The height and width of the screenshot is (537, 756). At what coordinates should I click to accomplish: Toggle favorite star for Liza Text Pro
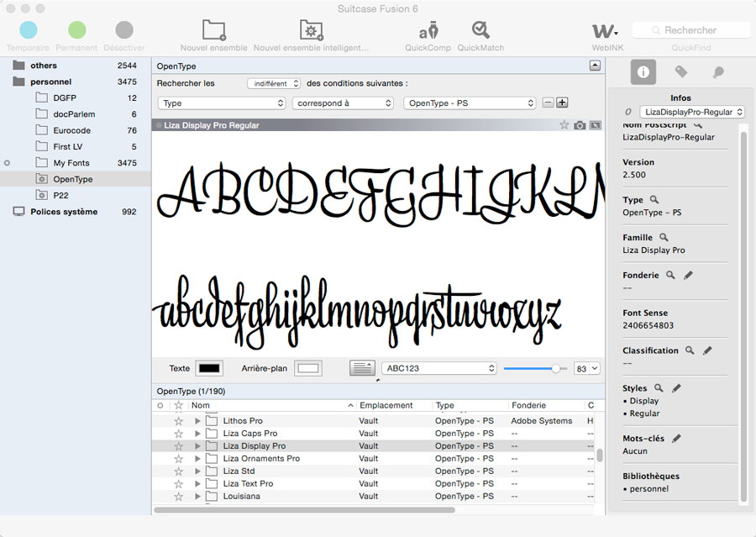(x=178, y=483)
